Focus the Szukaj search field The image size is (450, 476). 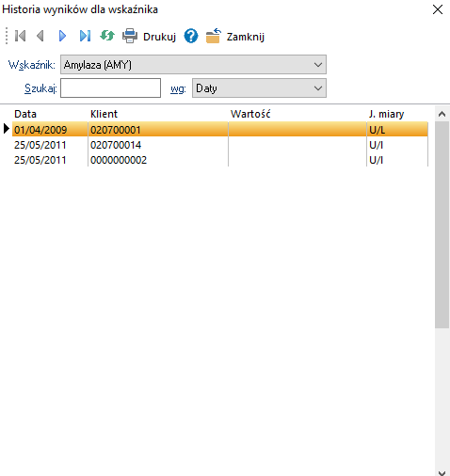pyautogui.click(x=111, y=88)
